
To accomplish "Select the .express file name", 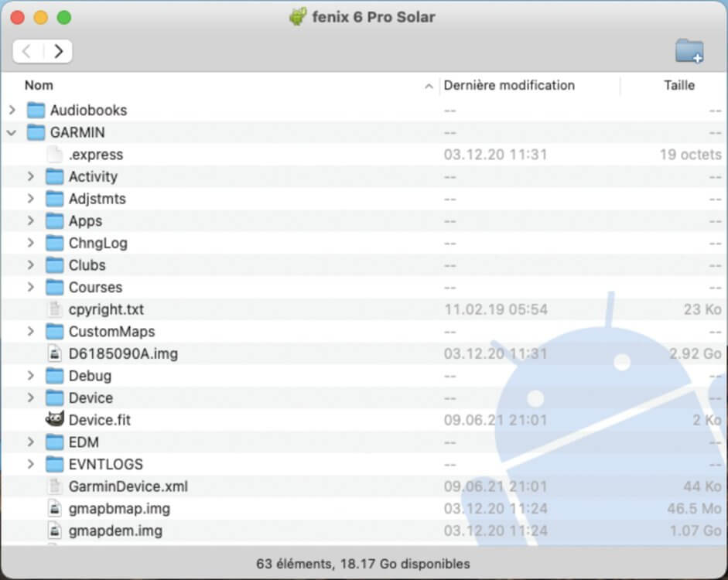I will click(96, 155).
